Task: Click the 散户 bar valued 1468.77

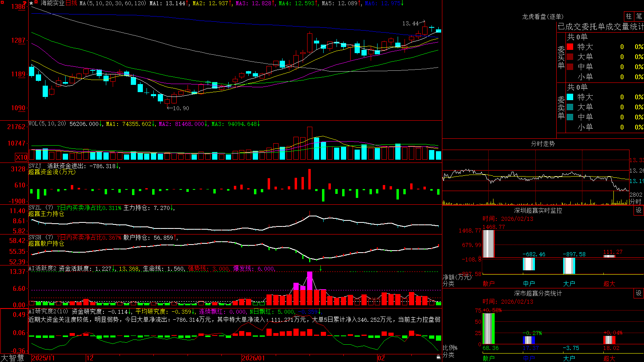Action: pos(488,244)
